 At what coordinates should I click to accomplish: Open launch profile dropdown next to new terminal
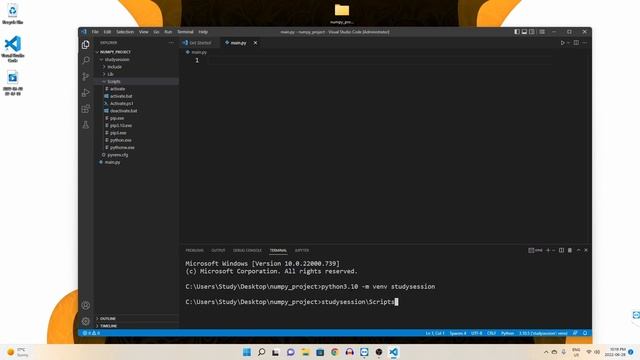(553, 250)
